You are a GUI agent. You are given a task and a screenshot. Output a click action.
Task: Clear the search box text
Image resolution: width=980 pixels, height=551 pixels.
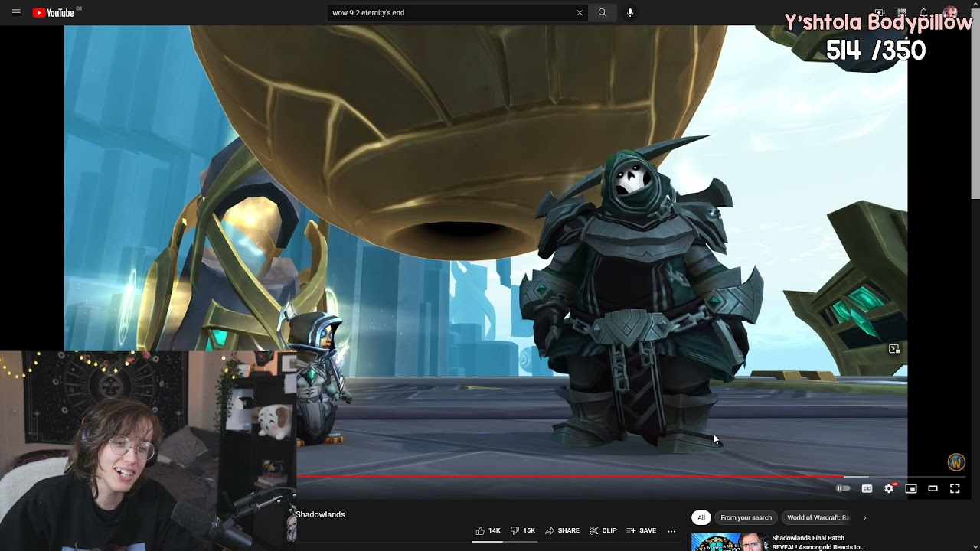tap(580, 12)
